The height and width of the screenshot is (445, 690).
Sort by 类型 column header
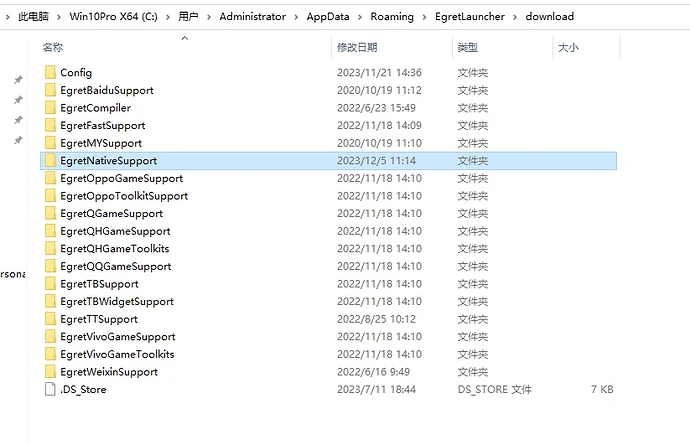[467, 47]
